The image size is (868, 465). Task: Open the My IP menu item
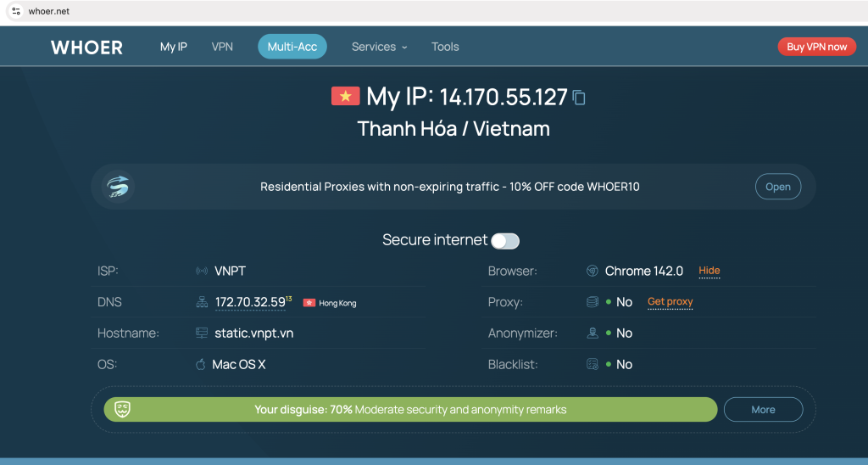pos(174,47)
